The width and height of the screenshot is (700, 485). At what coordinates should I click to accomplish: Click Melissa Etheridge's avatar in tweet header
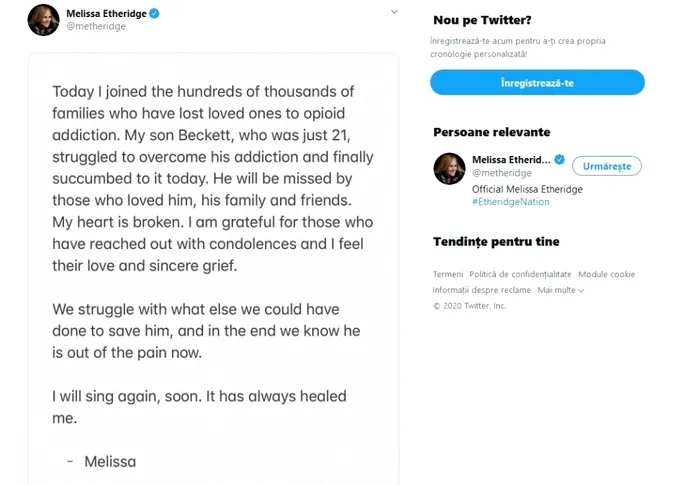[x=43, y=20]
